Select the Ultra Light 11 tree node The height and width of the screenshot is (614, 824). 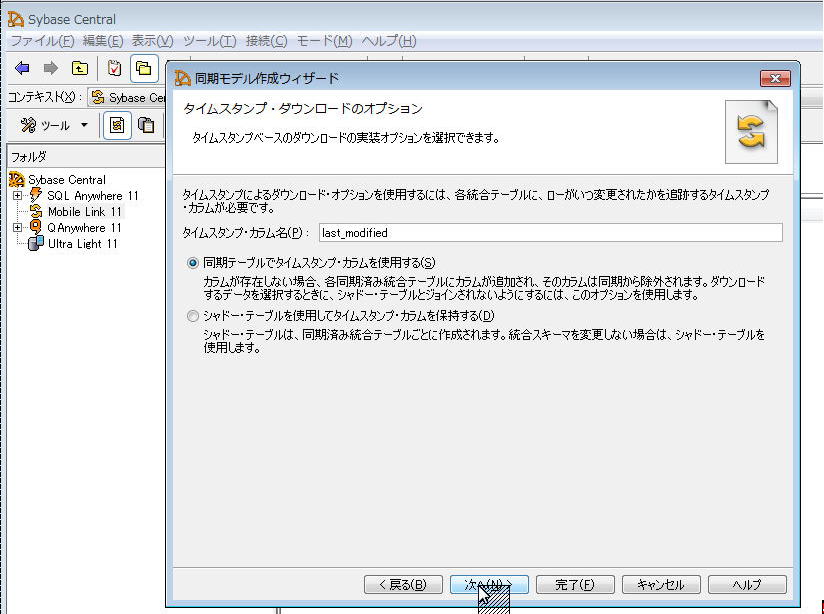82,244
